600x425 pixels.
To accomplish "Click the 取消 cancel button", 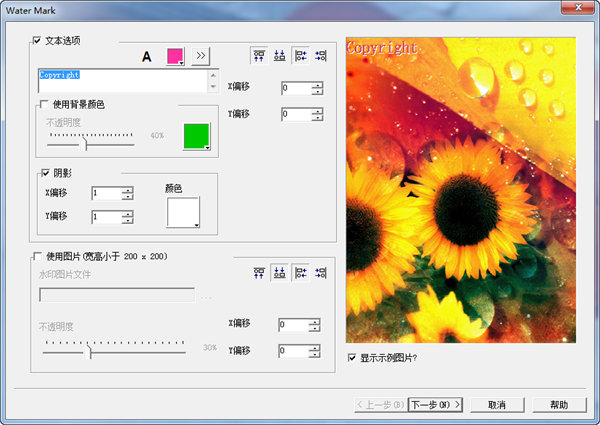I will (497, 404).
